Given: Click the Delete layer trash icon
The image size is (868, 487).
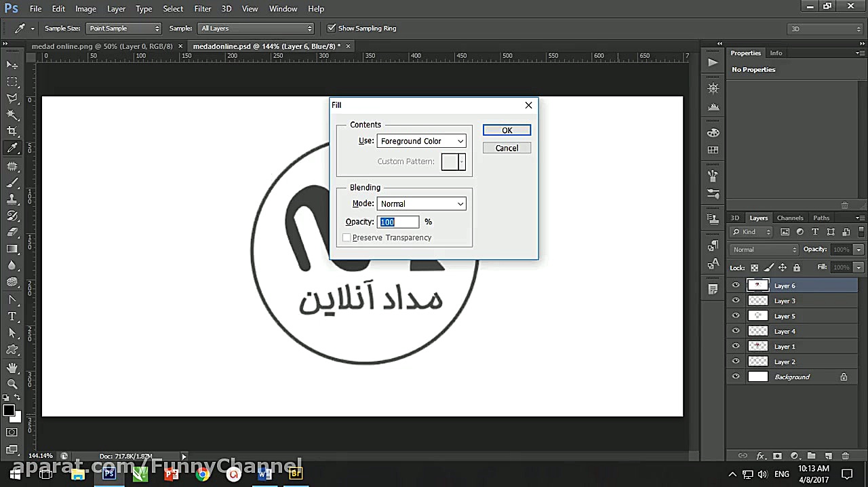Looking at the screenshot, I should coord(846,455).
